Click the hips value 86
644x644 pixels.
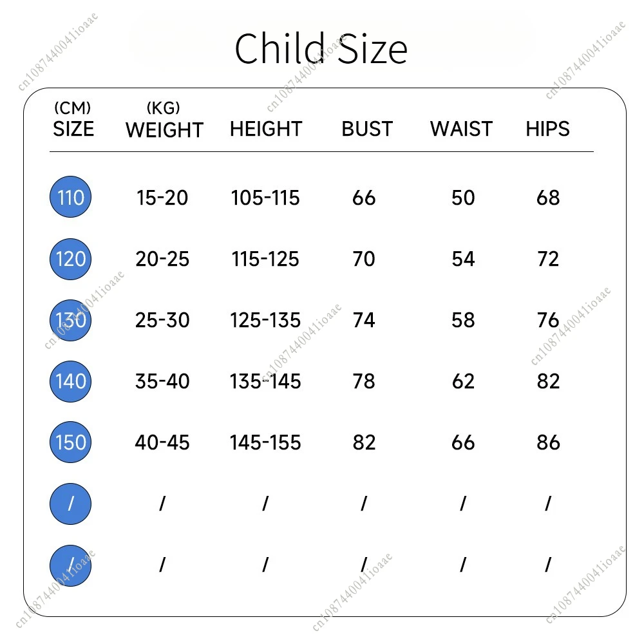548,442
